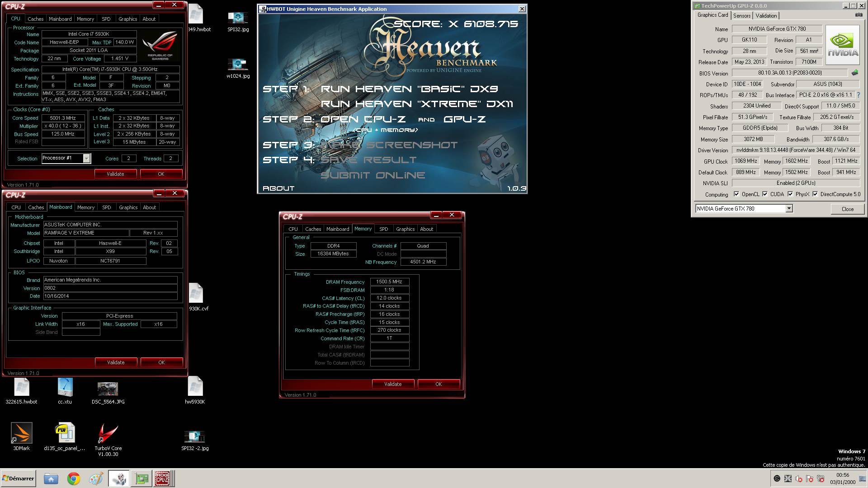
Task: Switch to ROG CPU-Z taskbar button
Action: click(x=163, y=479)
